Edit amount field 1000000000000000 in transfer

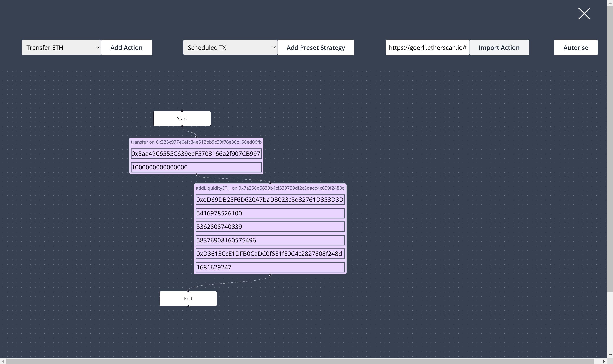[196, 167]
